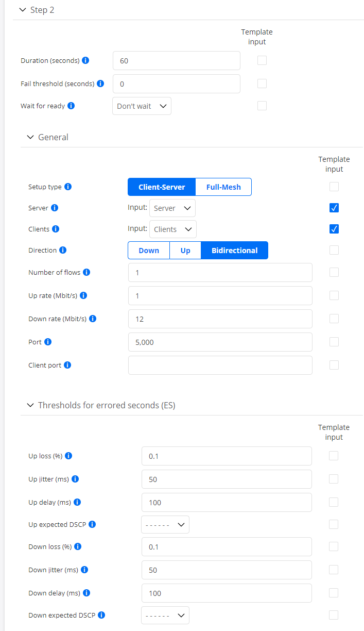Switch setup type to Full-Mesh
This screenshot has width=364, height=631.
223,187
